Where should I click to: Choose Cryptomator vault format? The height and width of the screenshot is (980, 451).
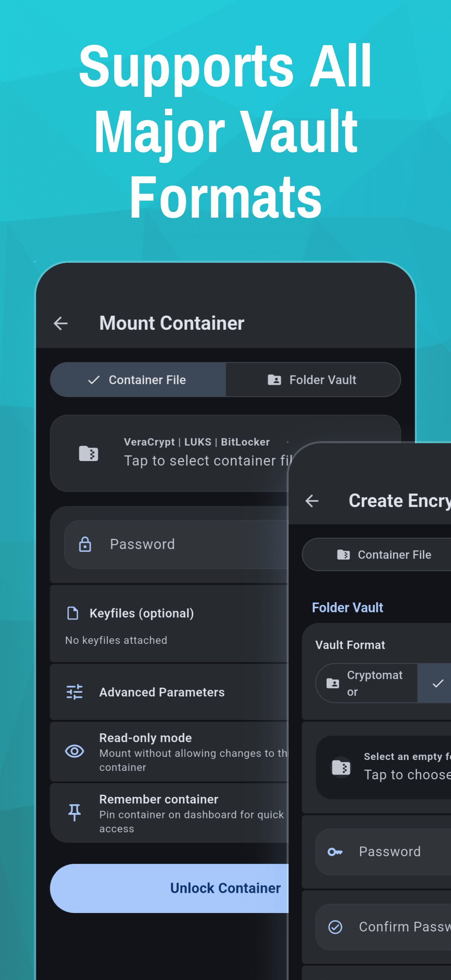point(367,683)
